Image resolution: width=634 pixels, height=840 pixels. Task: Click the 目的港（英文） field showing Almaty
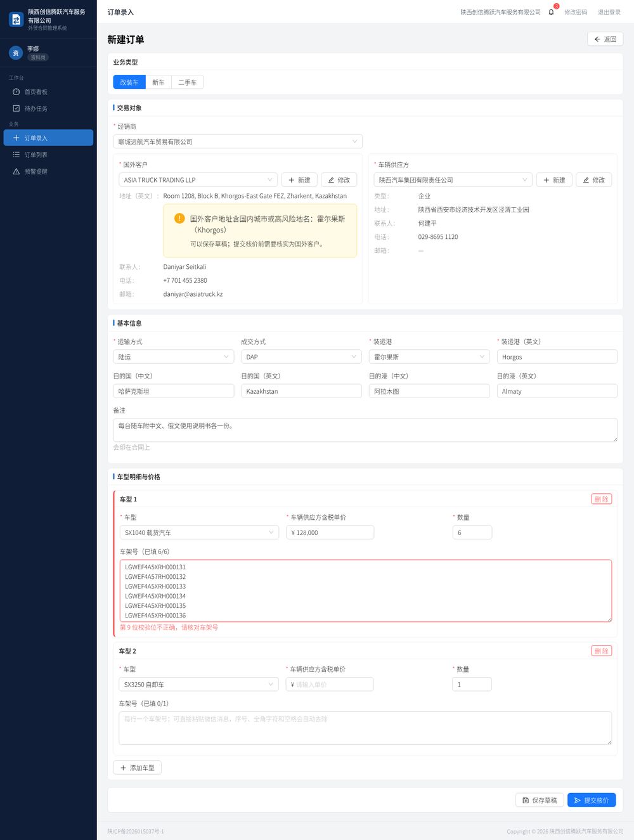point(557,391)
